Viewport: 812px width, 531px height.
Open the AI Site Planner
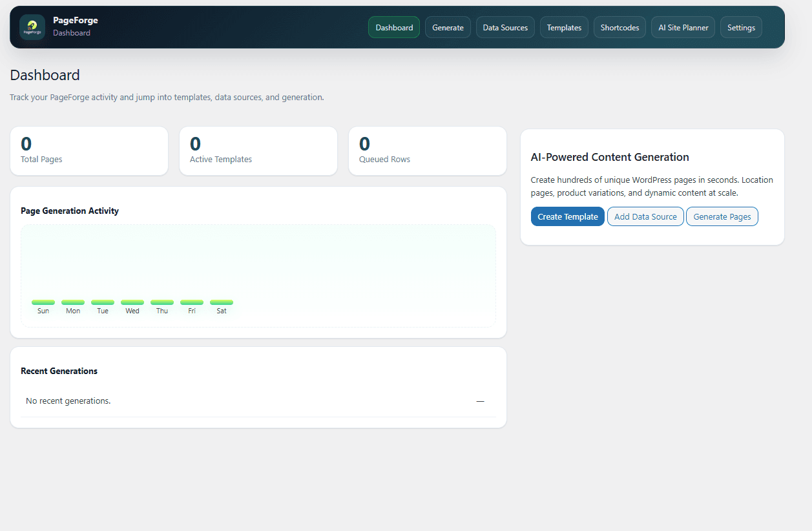point(683,27)
